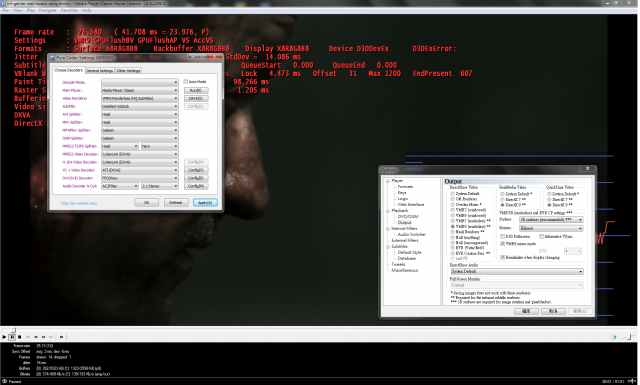Select Logo in the Options tree
This screenshot has width=640, height=385.
tap(403, 198)
